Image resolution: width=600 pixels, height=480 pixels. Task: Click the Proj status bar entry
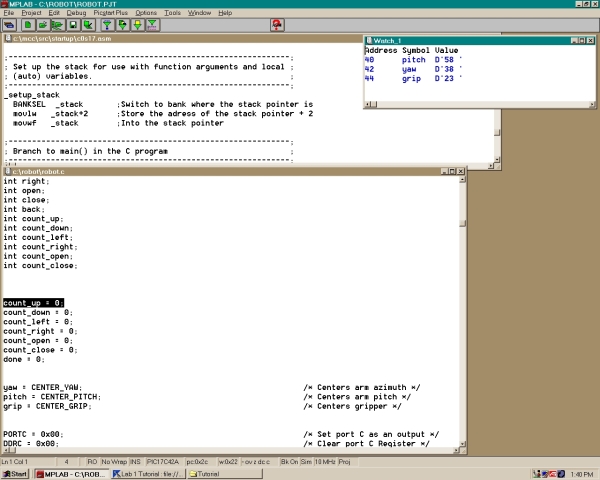point(344,462)
